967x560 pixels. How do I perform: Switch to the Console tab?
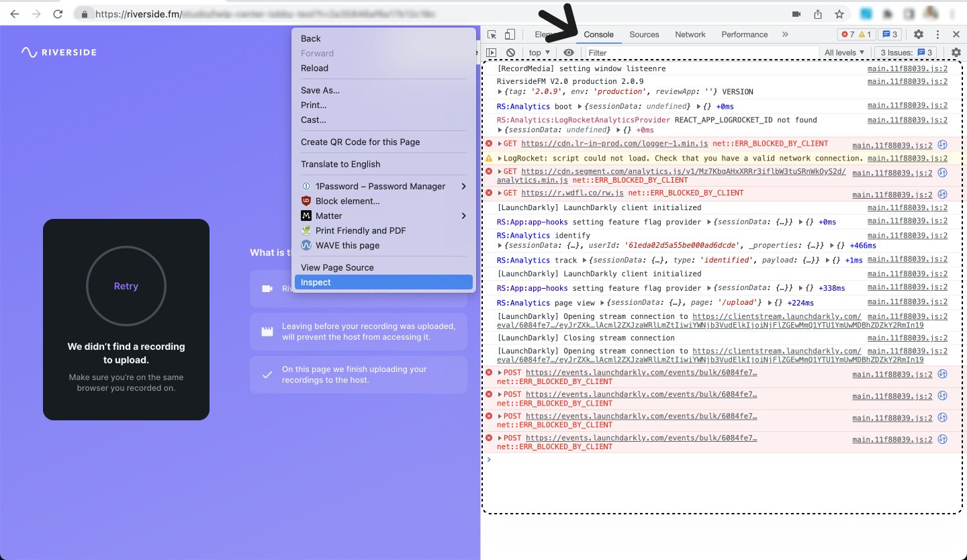pyautogui.click(x=598, y=34)
